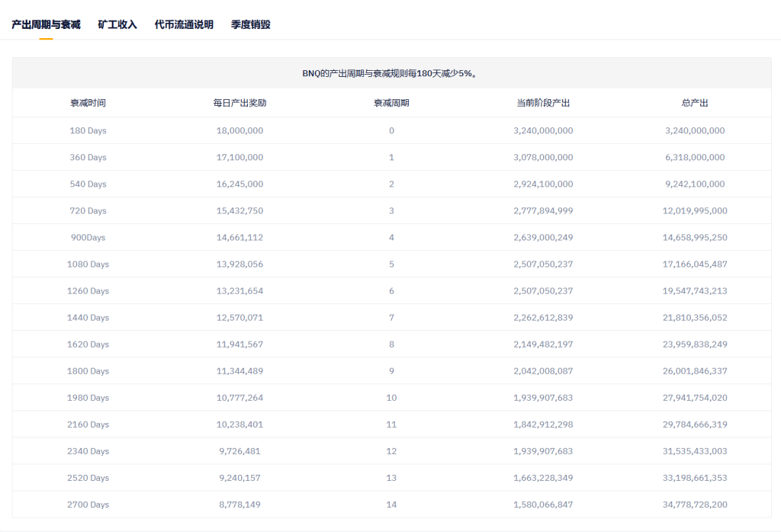Viewport: 781px width, 532px height.
Task: Click daily reward value 9,726,481
Action: pos(239,451)
